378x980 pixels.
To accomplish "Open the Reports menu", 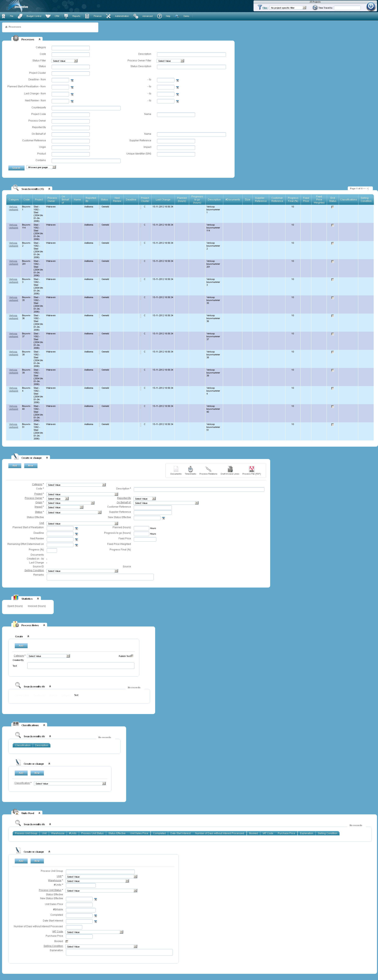I will point(76,16).
